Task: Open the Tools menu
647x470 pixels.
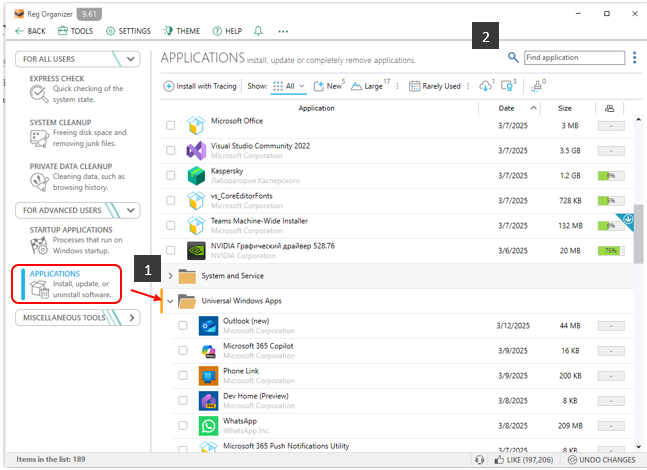Action: 76,31
